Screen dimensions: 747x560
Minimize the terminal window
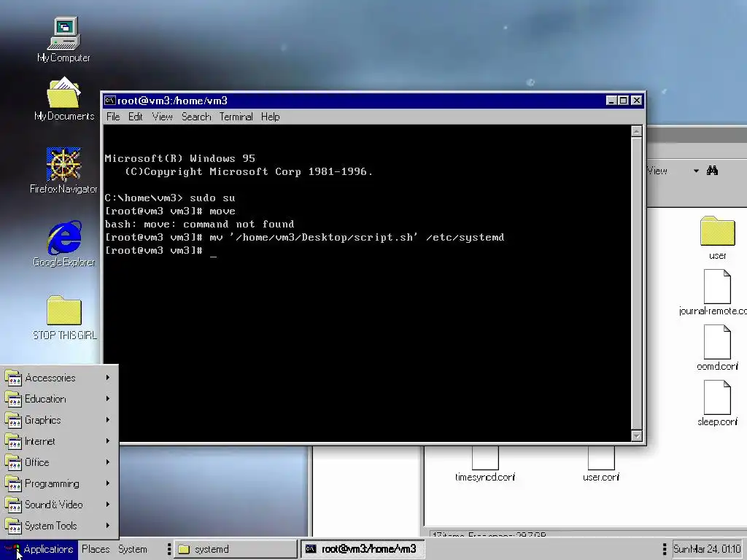pyautogui.click(x=612, y=101)
